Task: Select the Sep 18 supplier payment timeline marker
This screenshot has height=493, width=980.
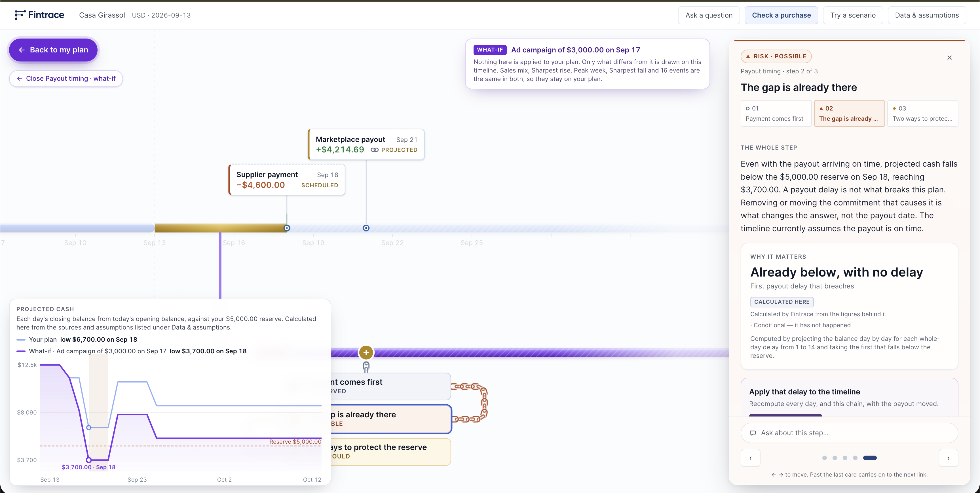Action: [287, 228]
